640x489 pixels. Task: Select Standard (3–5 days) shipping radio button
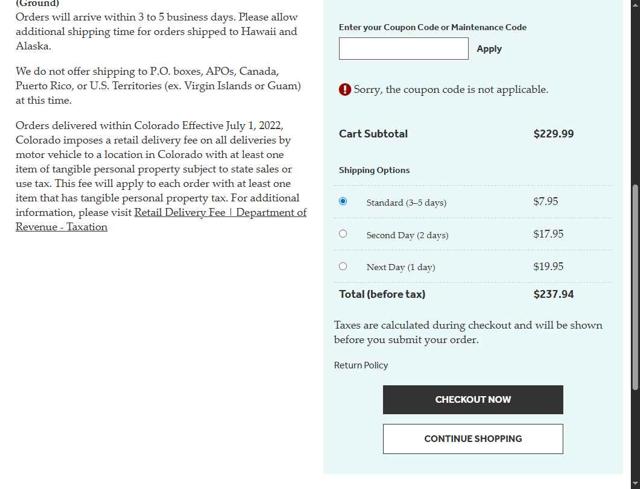pyautogui.click(x=343, y=201)
